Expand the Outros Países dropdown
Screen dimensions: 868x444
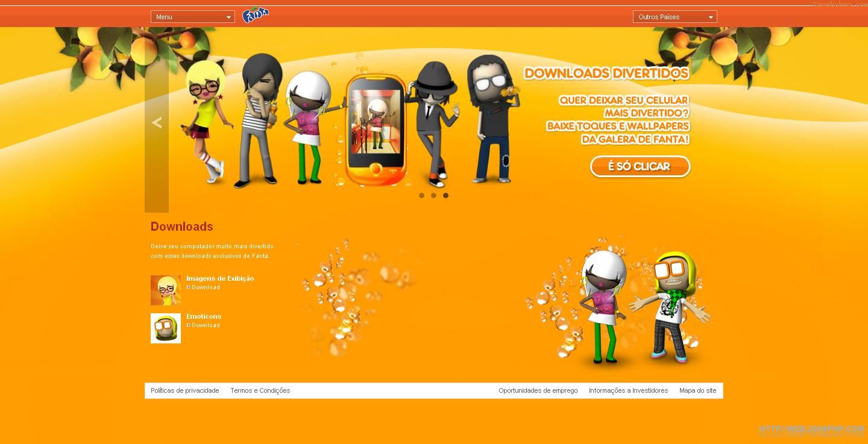pos(675,17)
